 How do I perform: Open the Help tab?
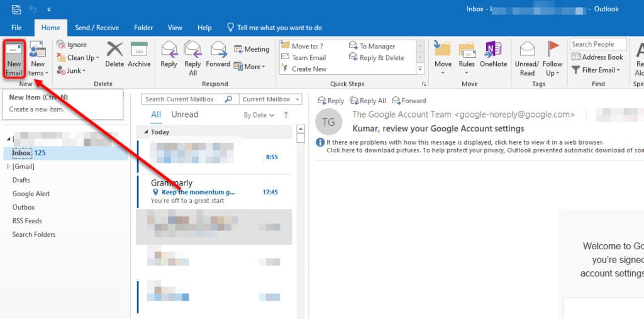coord(204,28)
